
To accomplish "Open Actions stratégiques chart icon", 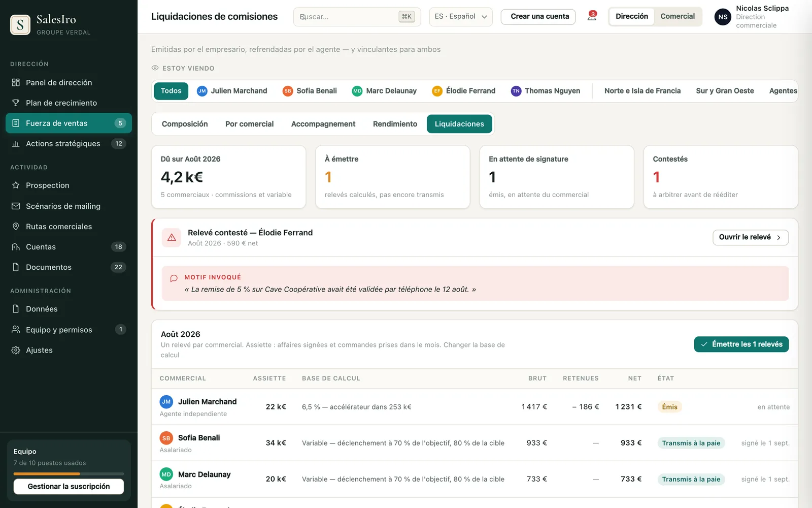I will coord(16,144).
